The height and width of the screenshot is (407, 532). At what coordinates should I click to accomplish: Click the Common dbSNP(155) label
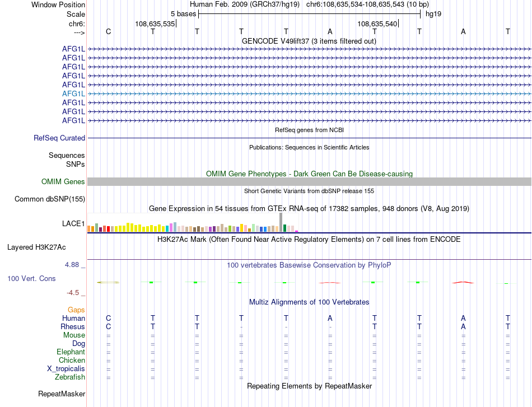tap(49, 199)
